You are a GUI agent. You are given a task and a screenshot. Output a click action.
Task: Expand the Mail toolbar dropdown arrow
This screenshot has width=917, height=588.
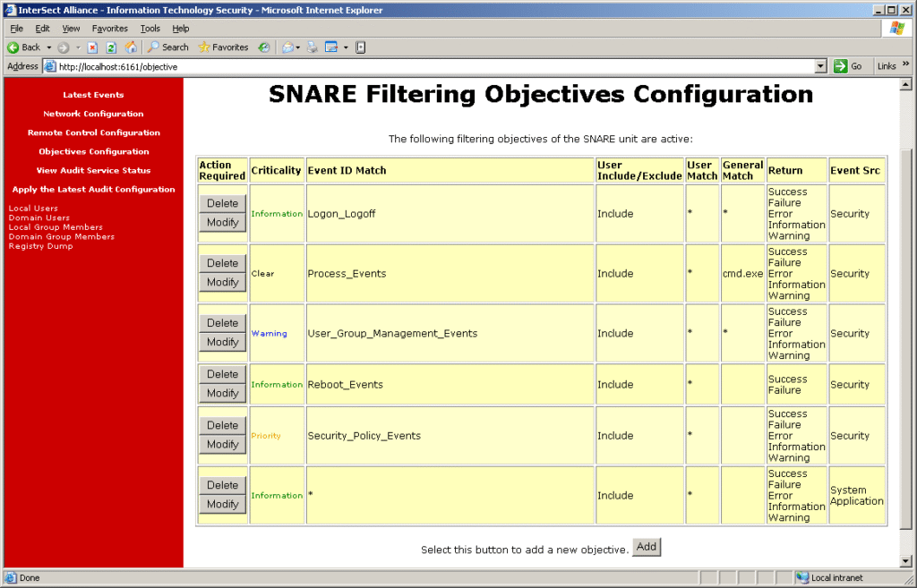pyautogui.click(x=297, y=47)
